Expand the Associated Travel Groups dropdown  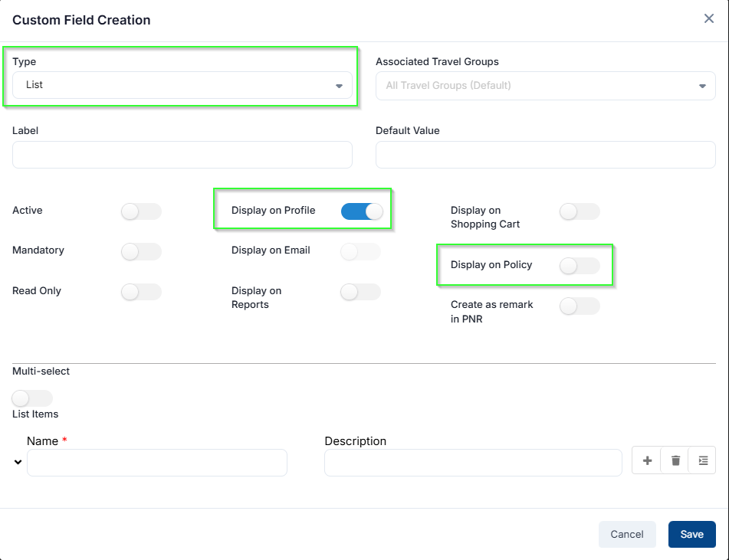click(545, 86)
